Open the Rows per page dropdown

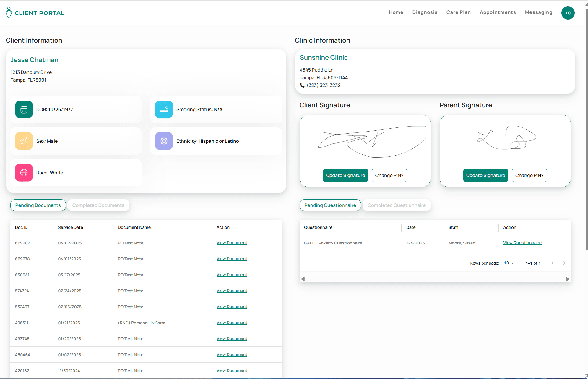509,263
